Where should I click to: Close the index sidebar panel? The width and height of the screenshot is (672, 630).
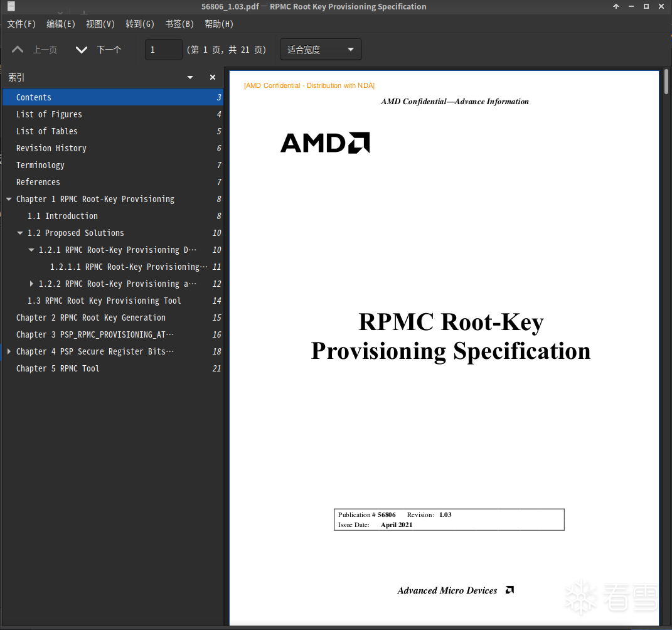(213, 77)
